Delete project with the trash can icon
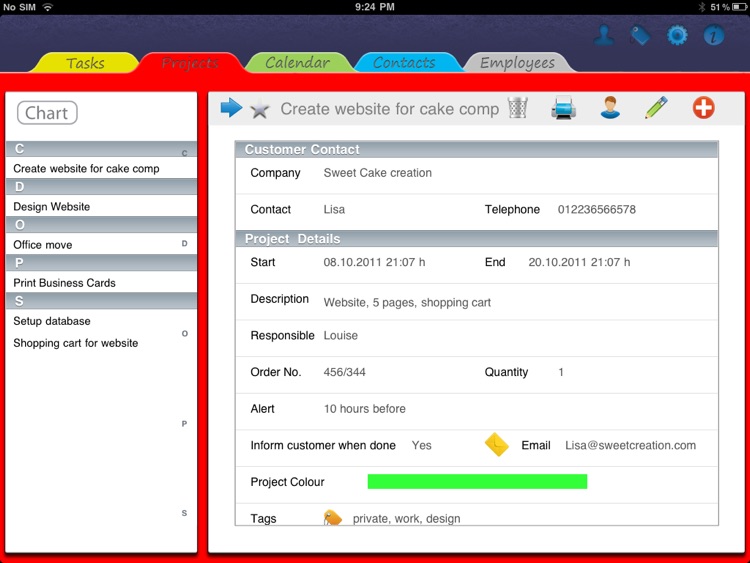The width and height of the screenshot is (750, 563). (x=518, y=108)
